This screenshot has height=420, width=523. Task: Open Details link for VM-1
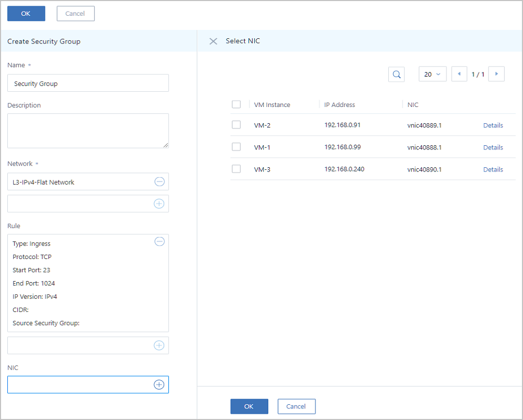point(493,147)
